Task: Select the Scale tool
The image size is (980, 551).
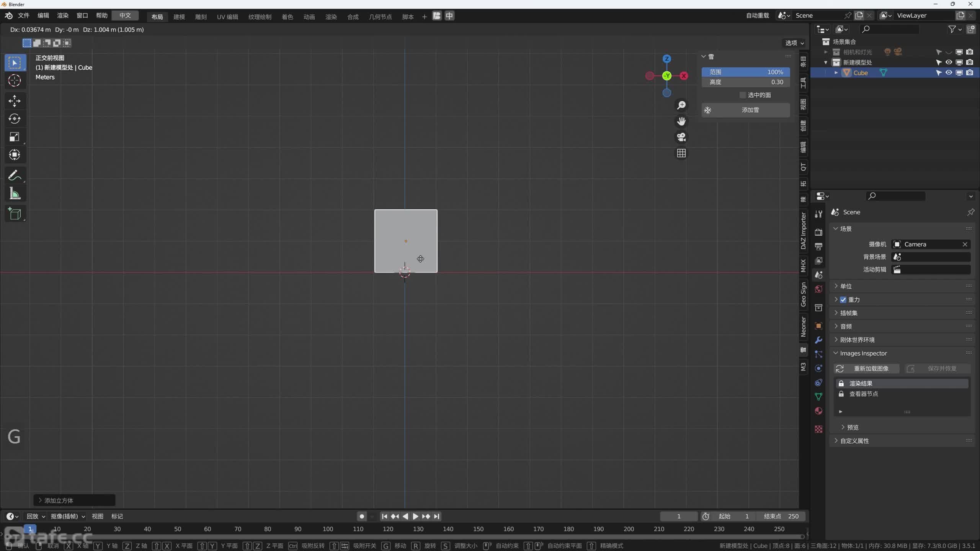Action: pyautogui.click(x=15, y=137)
